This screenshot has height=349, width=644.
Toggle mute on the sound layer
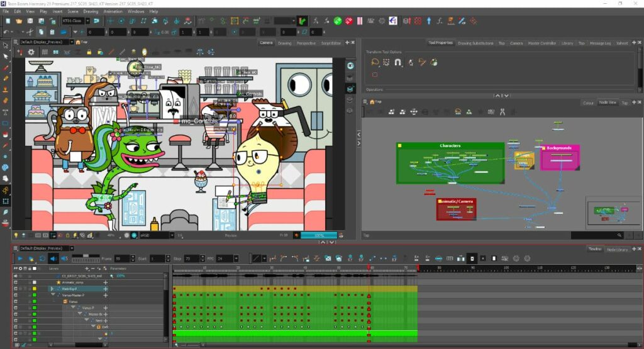[x=16, y=276]
